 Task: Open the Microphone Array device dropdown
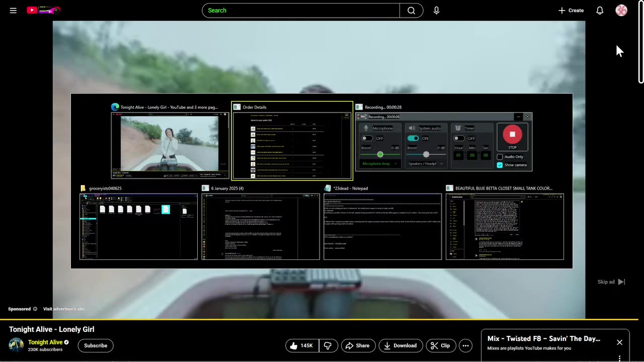(380, 163)
